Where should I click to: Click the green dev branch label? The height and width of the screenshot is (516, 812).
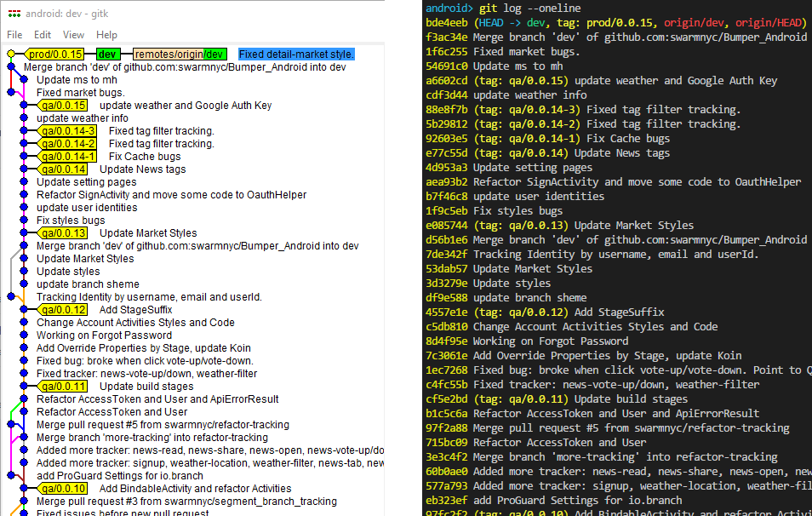pos(108,54)
